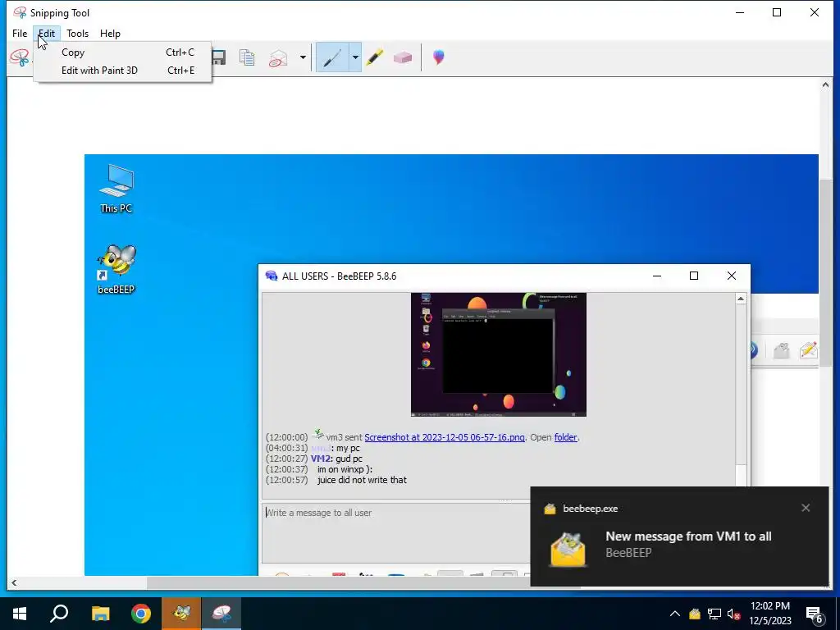Open the Action Center with 6 notifications
The width and height of the screenshot is (840, 630).
coord(815,614)
